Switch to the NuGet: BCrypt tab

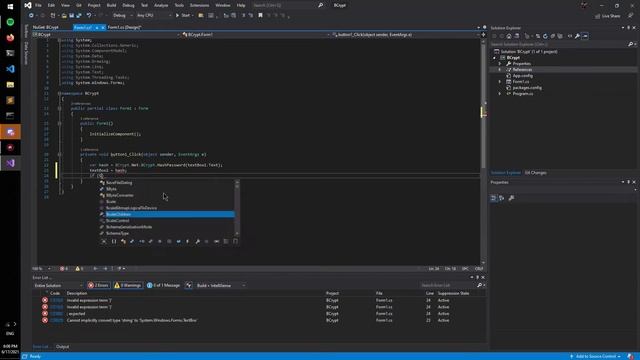[46, 27]
